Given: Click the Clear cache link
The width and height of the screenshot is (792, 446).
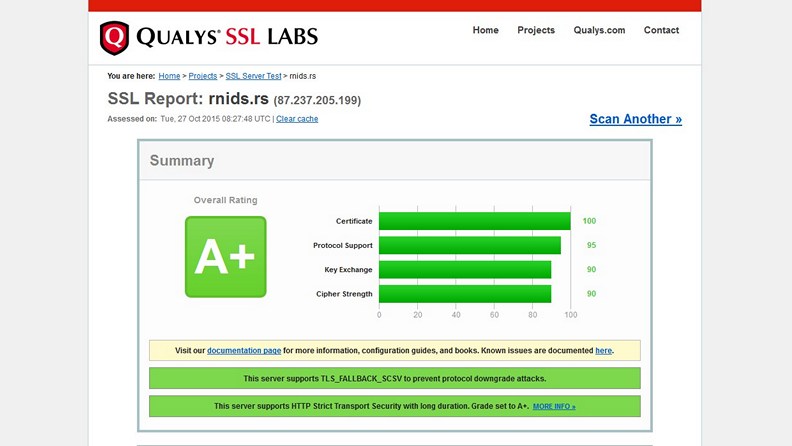Looking at the screenshot, I should click(x=297, y=119).
